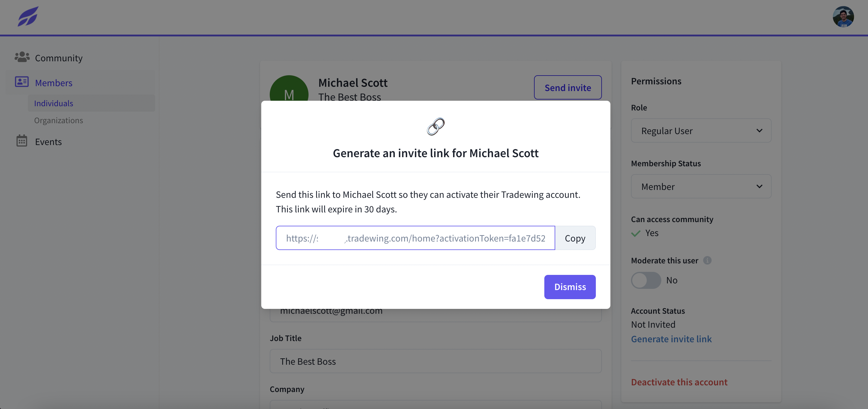Click the Tradewing leaf logo
Viewport: 868px width, 409px height.
coord(28,16)
